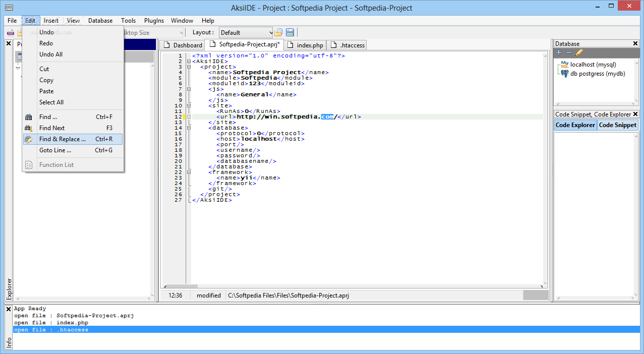Image resolution: width=644 pixels, height=354 pixels.
Task: Close the Info panel at bottom
Action: click(x=9, y=309)
